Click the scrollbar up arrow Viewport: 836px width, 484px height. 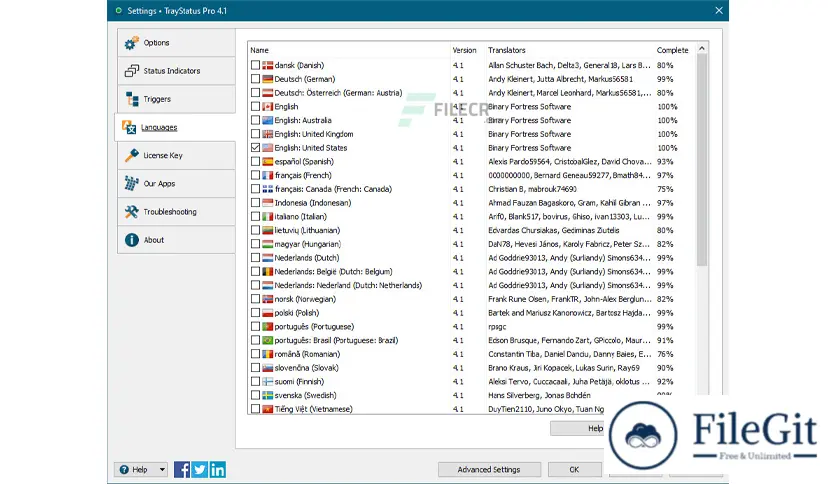coord(702,49)
